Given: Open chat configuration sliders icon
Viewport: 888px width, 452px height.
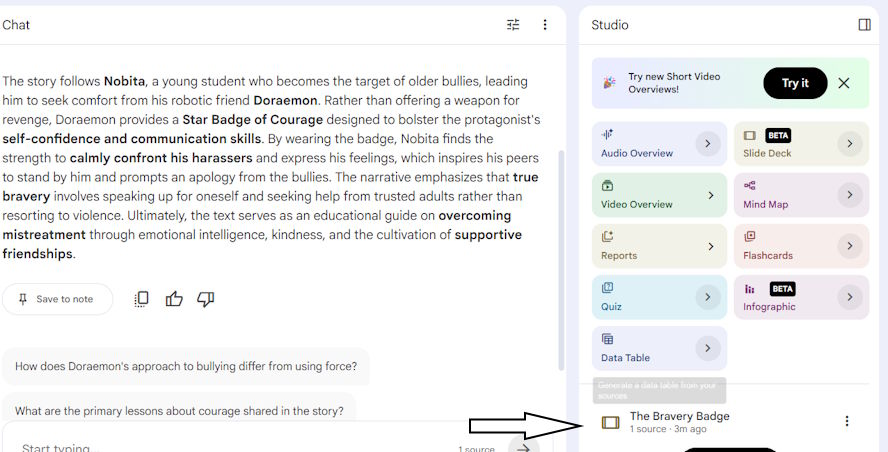Looking at the screenshot, I should 513,24.
